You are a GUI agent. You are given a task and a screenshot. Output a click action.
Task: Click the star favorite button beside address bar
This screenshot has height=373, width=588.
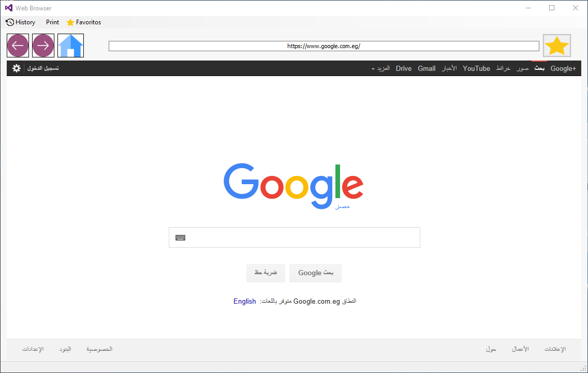[557, 46]
